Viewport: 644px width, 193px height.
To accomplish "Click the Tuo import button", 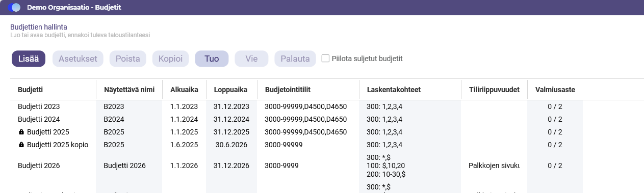I will pos(212,59).
